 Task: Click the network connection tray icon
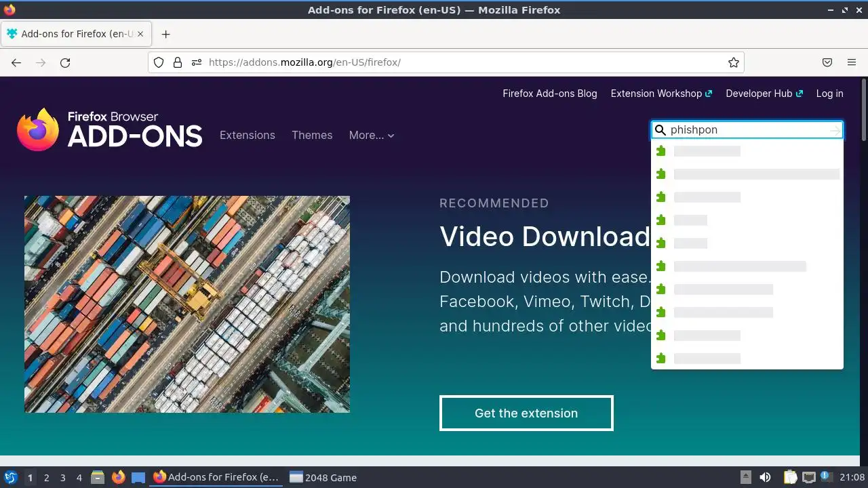(809, 477)
